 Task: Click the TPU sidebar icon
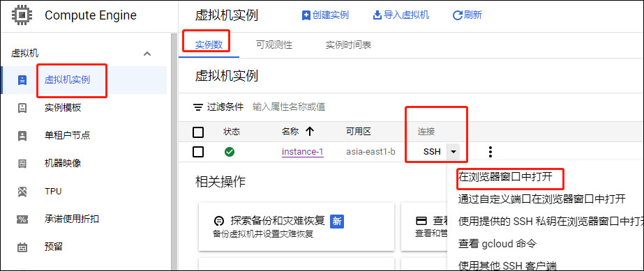(22, 192)
